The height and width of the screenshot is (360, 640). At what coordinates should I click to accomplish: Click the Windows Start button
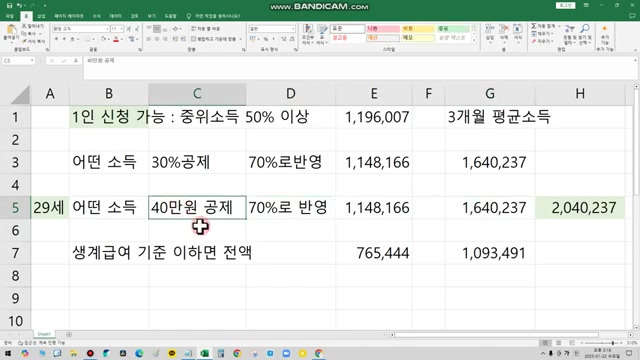pos(8,353)
